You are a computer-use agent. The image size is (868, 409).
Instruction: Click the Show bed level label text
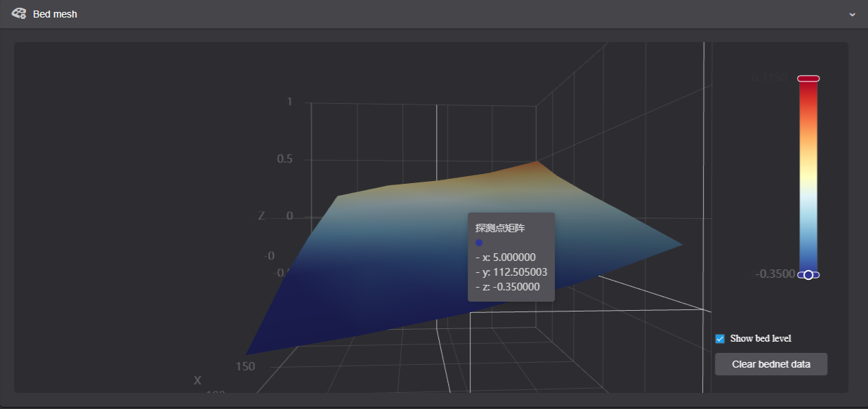tap(760, 339)
